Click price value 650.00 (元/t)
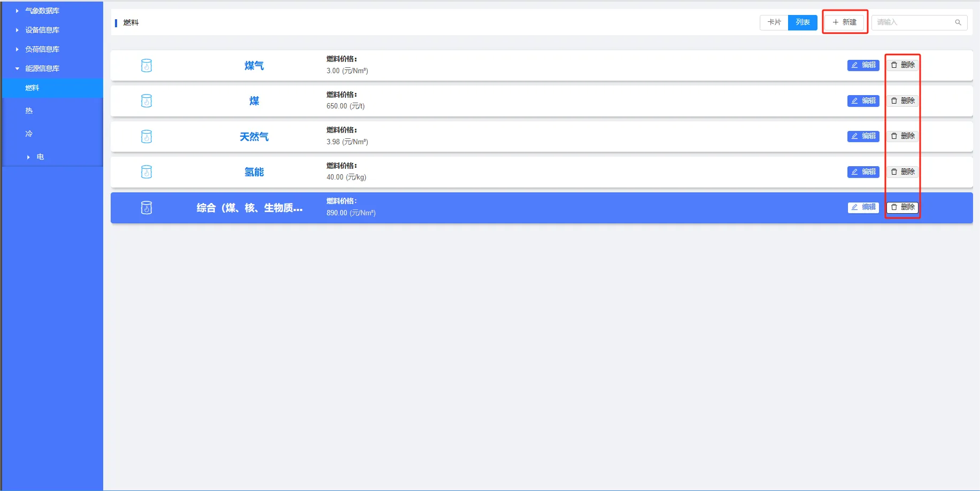 point(346,106)
